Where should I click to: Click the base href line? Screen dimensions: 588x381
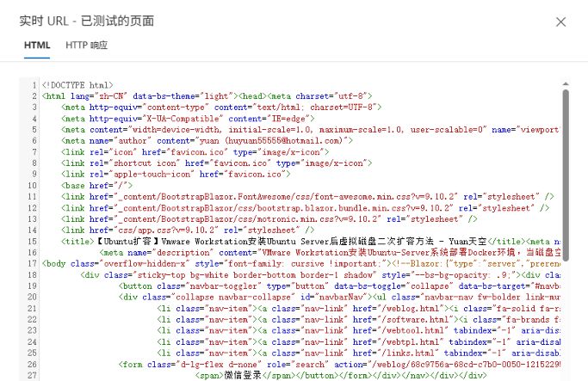click(96, 186)
